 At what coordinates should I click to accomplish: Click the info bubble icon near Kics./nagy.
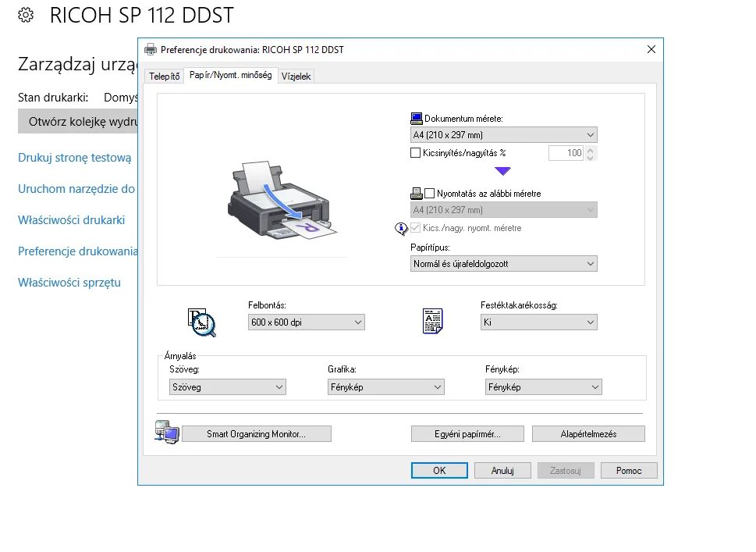coord(401,228)
